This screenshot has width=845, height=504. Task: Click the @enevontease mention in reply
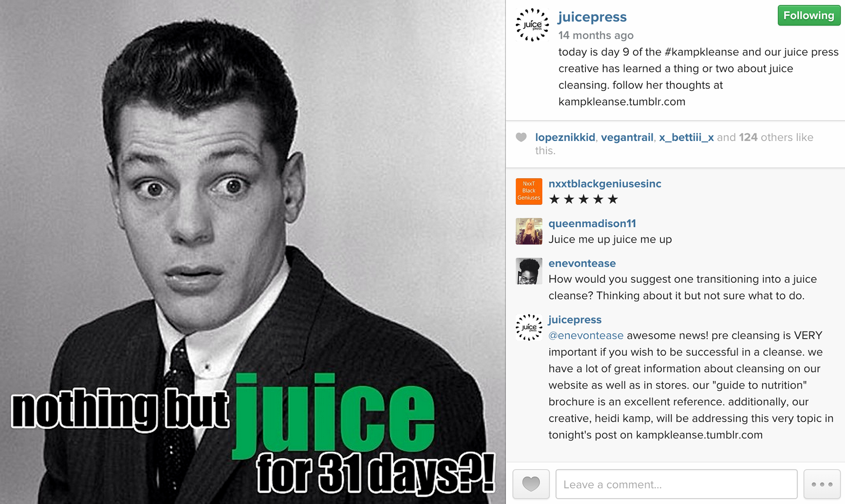[586, 336]
